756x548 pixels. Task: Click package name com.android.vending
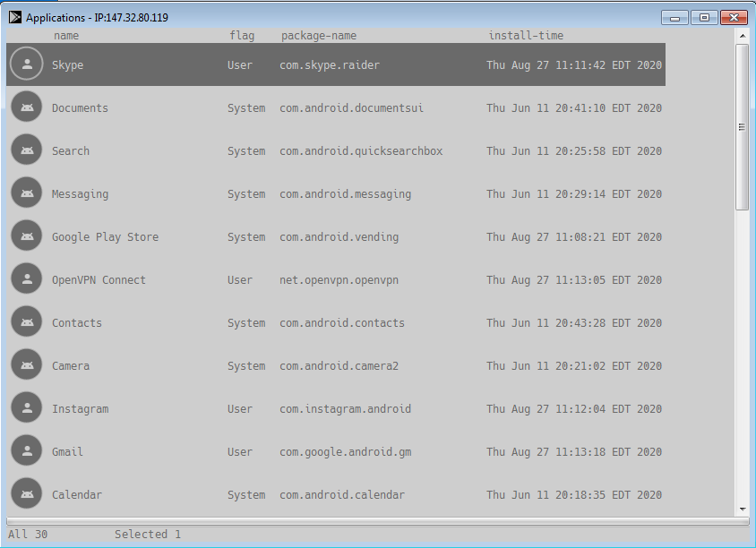pyautogui.click(x=339, y=237)
